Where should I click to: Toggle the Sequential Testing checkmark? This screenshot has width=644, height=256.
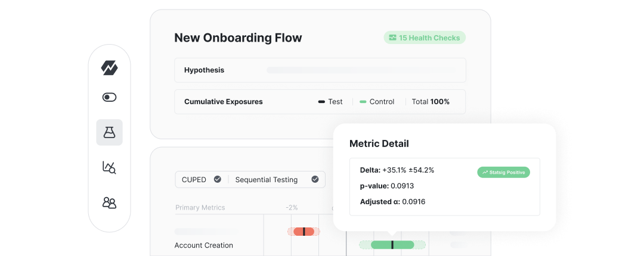coord(315,179)
